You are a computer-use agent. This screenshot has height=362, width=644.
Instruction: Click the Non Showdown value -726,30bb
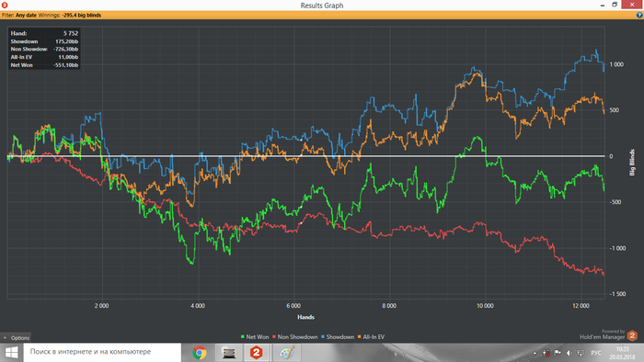(x=65, y=50)
